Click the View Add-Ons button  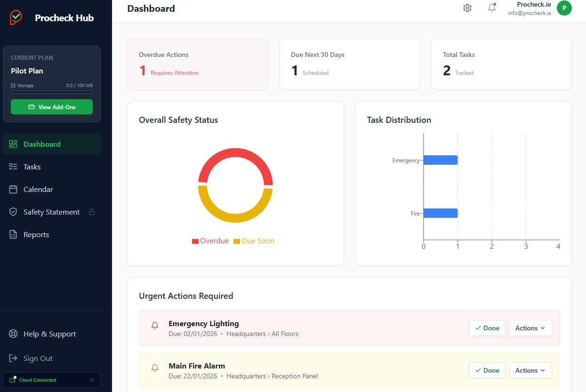tap(51, 107)
